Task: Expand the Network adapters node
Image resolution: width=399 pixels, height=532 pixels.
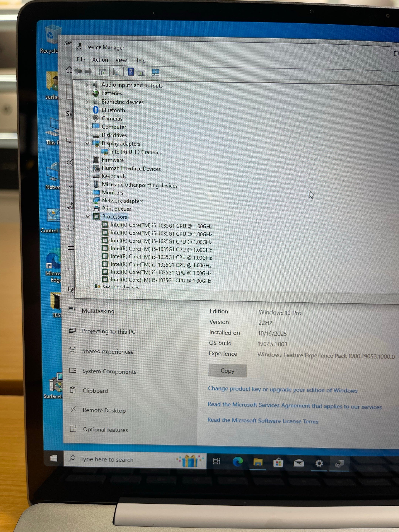Action: point(88,201)
